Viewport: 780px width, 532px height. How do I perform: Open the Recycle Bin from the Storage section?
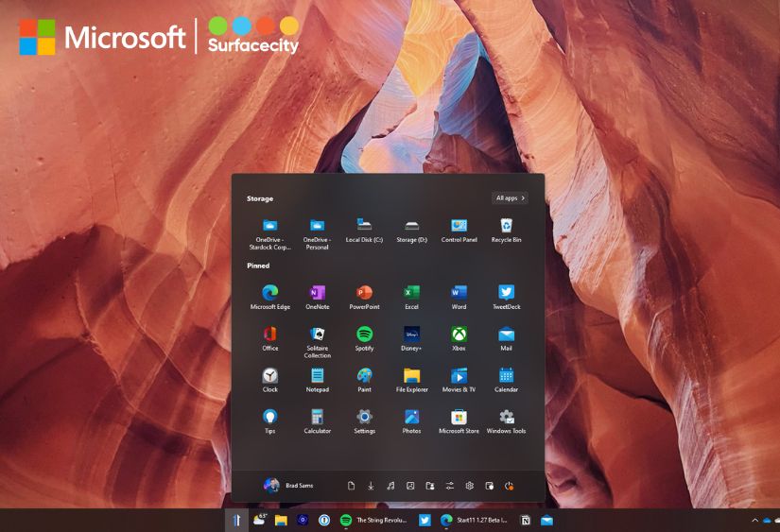(x=506, y=226)
